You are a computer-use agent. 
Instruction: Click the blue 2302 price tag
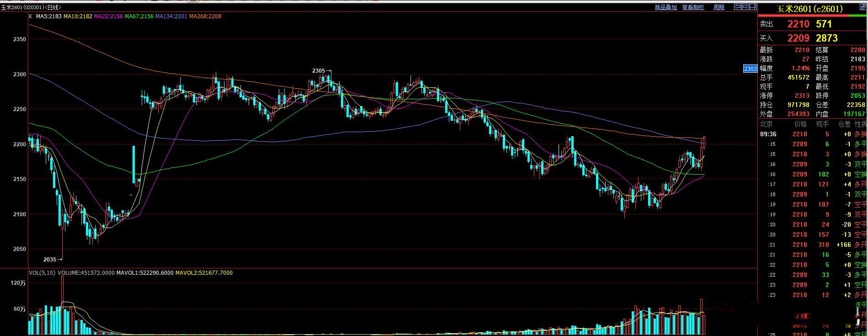click(x=751, y=69)
